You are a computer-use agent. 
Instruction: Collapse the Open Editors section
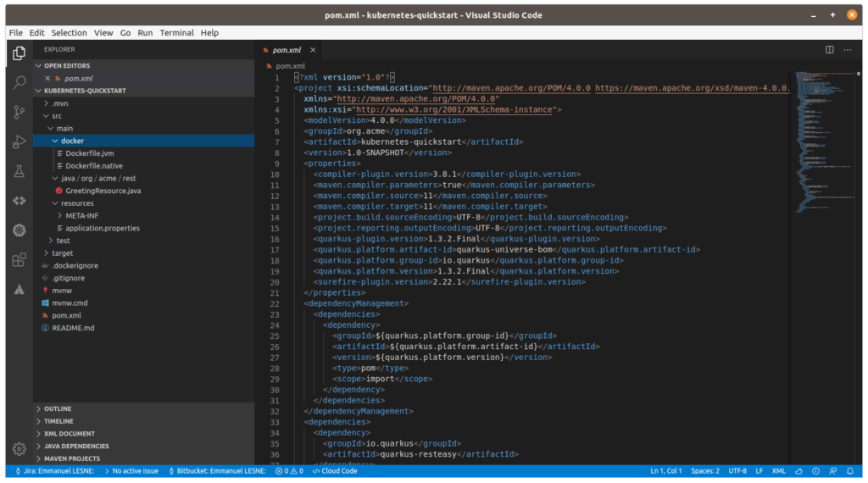tap(144, 66)
